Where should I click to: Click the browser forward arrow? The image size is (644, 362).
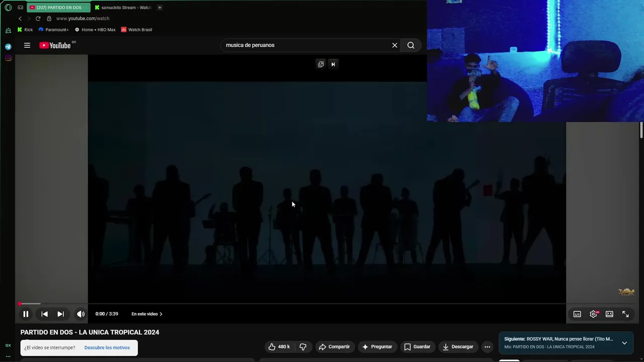(x=29, y=19)
